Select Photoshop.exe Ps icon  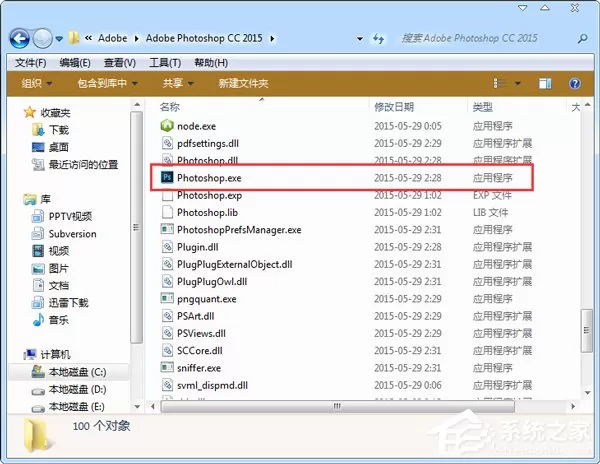(x=167, y=177)
